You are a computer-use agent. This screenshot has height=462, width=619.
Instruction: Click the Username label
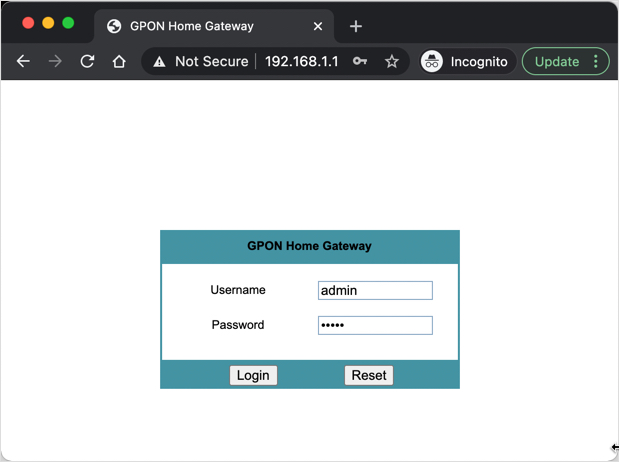click(x=238, y=290)
